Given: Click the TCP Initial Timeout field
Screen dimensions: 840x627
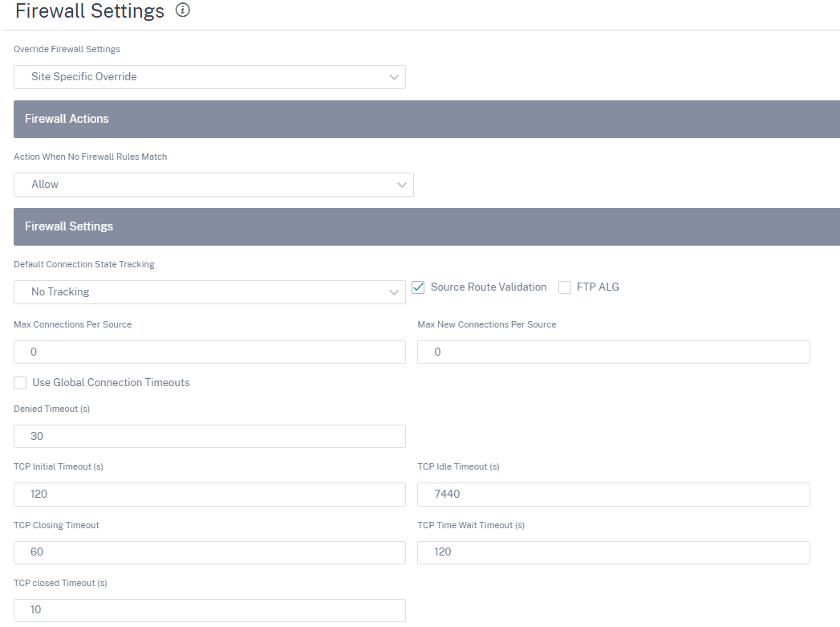Looking at the screenshot, I should (x=209, y=494).
